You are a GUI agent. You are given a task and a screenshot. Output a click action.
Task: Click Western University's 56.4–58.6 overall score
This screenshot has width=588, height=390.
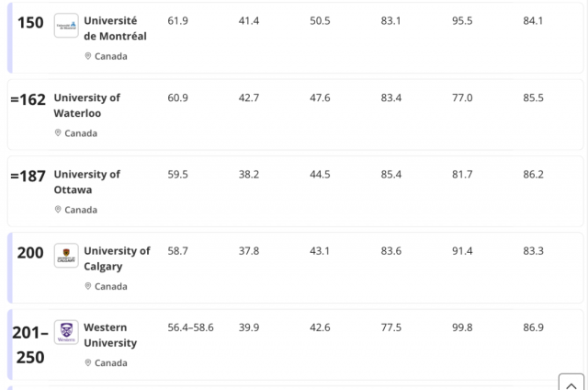point(190,327)
